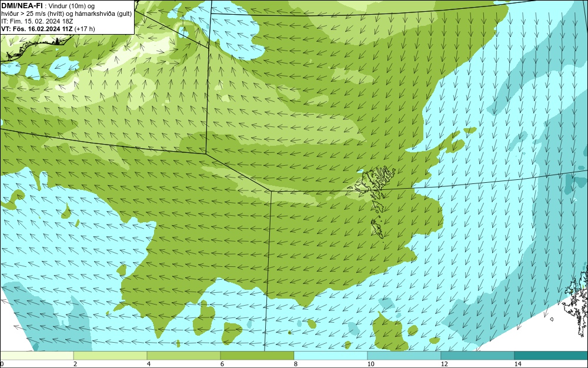588x368 pixels.
Task: Click the legend value label 6
Action: (x=222, y=364)
